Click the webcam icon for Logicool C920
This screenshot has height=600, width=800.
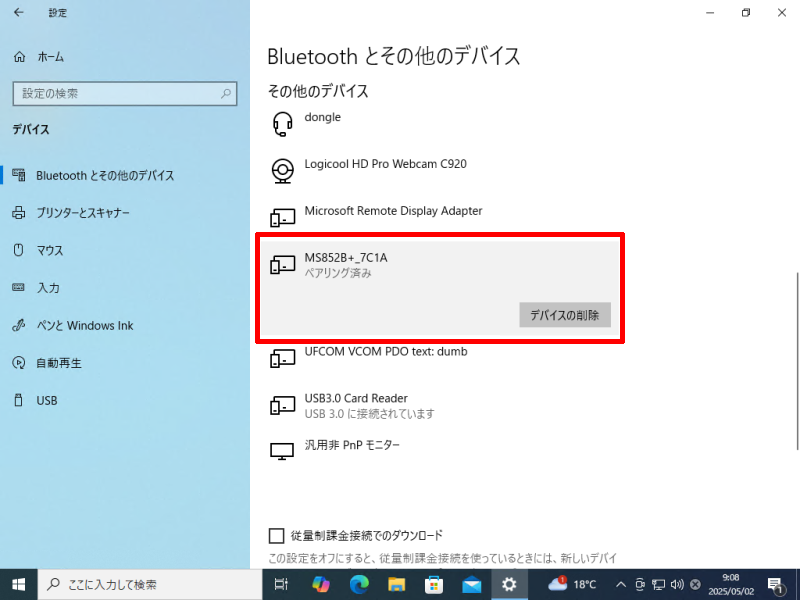point(282,171)
